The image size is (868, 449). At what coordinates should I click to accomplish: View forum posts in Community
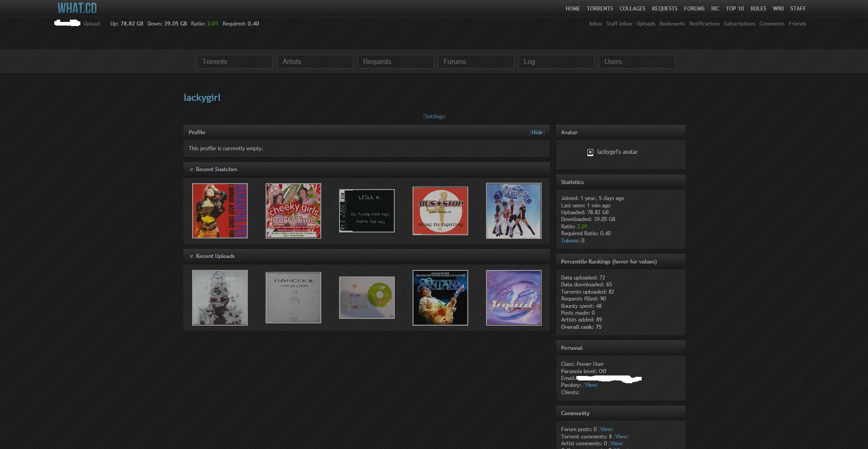click(606, 429)
